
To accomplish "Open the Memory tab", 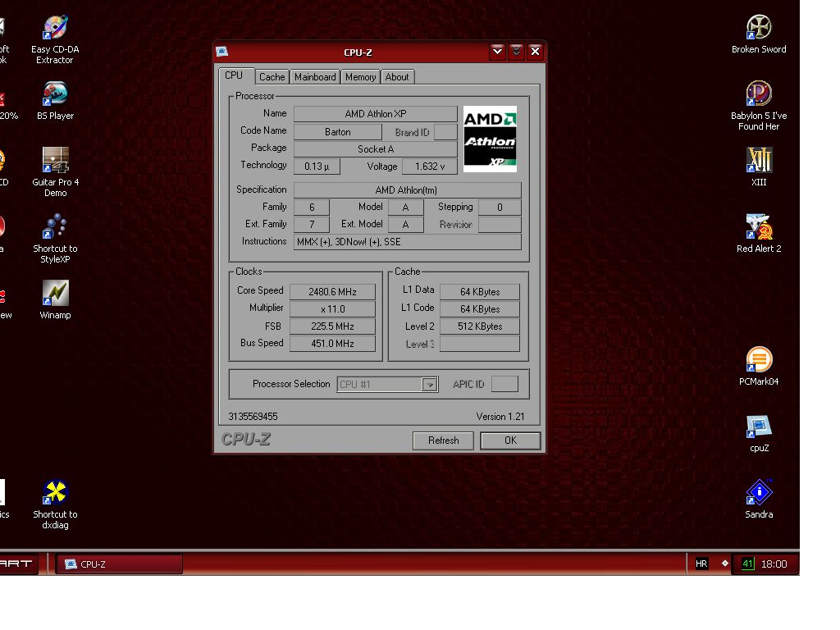I will (360, 77).
